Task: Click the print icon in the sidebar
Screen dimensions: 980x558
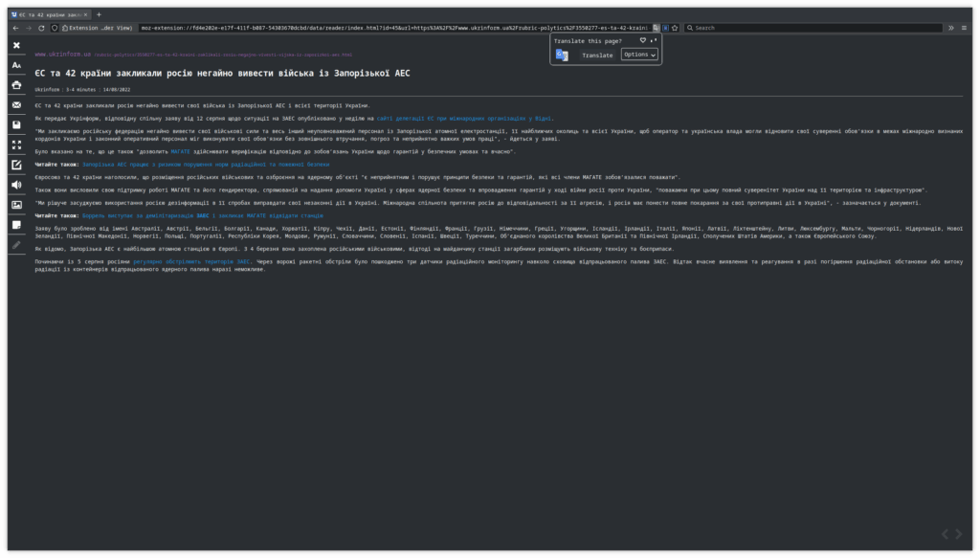Action: (17, 85)
